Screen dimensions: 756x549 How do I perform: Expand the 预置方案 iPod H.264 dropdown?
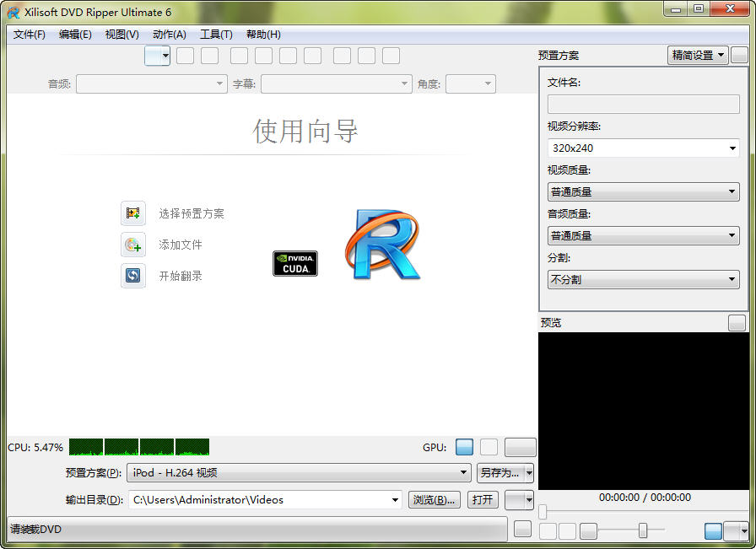tap(299, 473)
